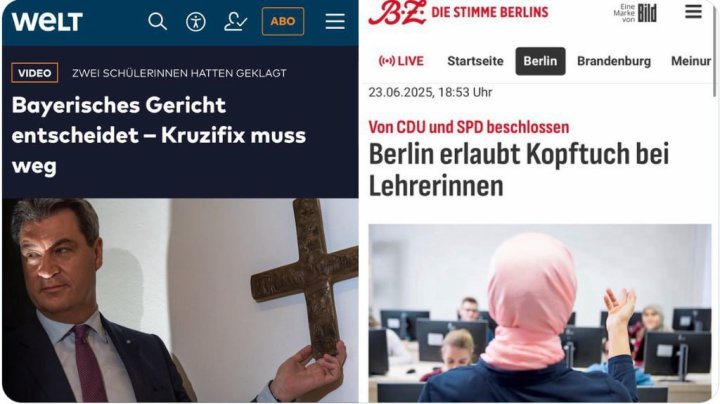Switch to the Startseite tab
Viewport: 720px width, 404px height.
tap(475, 61)
